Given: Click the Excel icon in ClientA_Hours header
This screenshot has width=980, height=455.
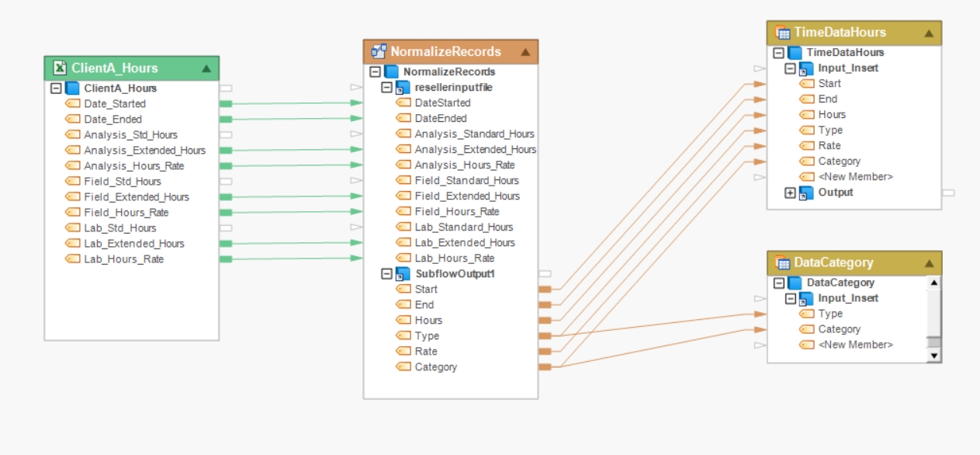Looking at the screenshot, I should tap(60, 68).
